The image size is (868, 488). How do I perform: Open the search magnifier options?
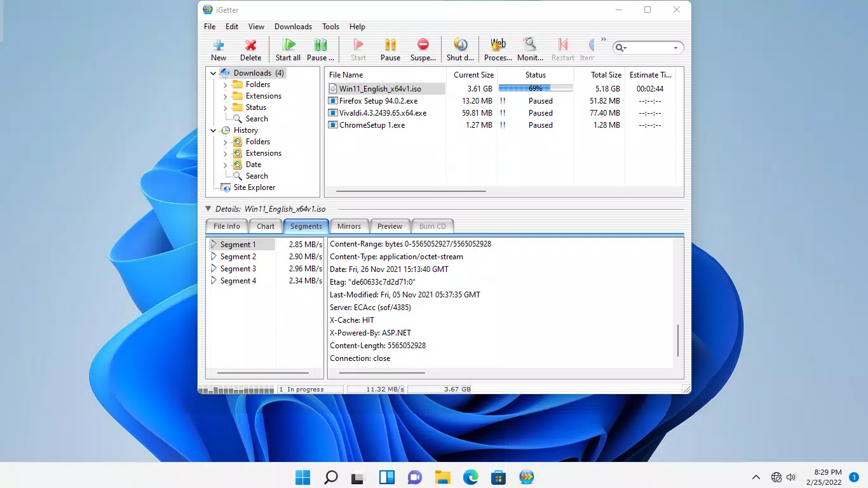(x=621, y=48)
